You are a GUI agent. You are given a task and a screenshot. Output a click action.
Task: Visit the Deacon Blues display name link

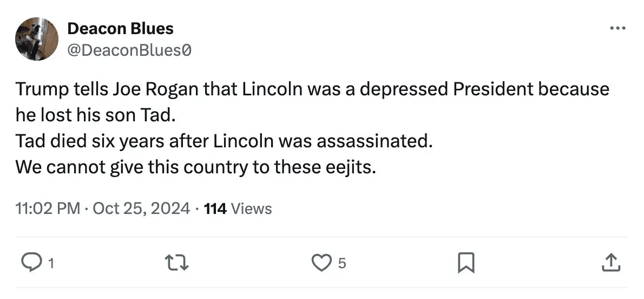pos(120,29)
